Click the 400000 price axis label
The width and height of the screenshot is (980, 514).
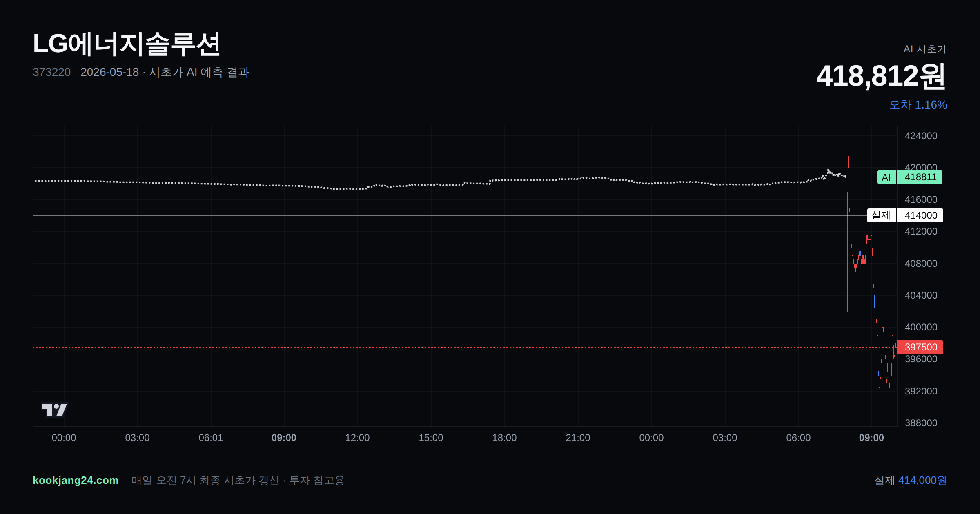coord(921,327)
